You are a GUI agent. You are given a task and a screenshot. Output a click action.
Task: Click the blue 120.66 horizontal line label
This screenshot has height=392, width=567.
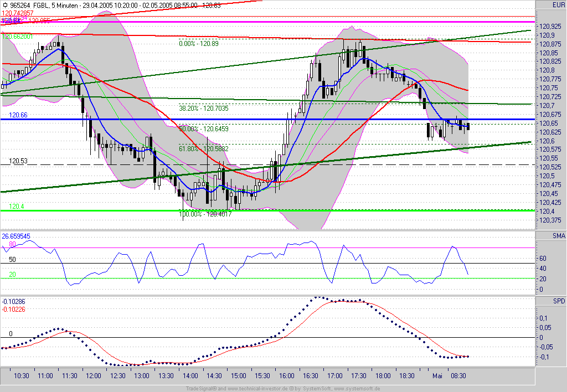pos(18,115)
